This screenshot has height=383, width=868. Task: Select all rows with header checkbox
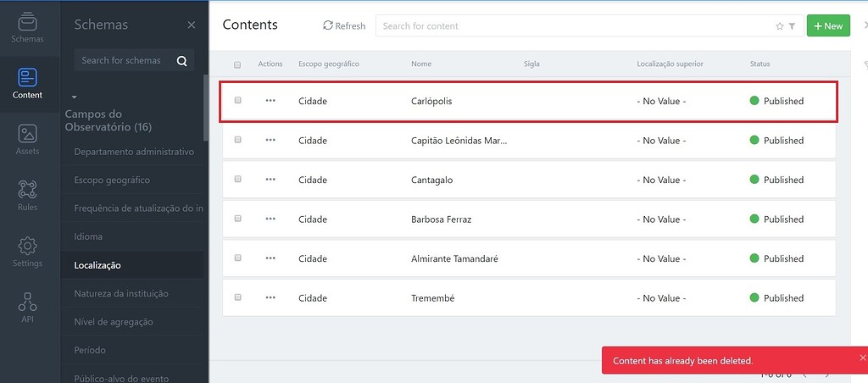[237, 64]
